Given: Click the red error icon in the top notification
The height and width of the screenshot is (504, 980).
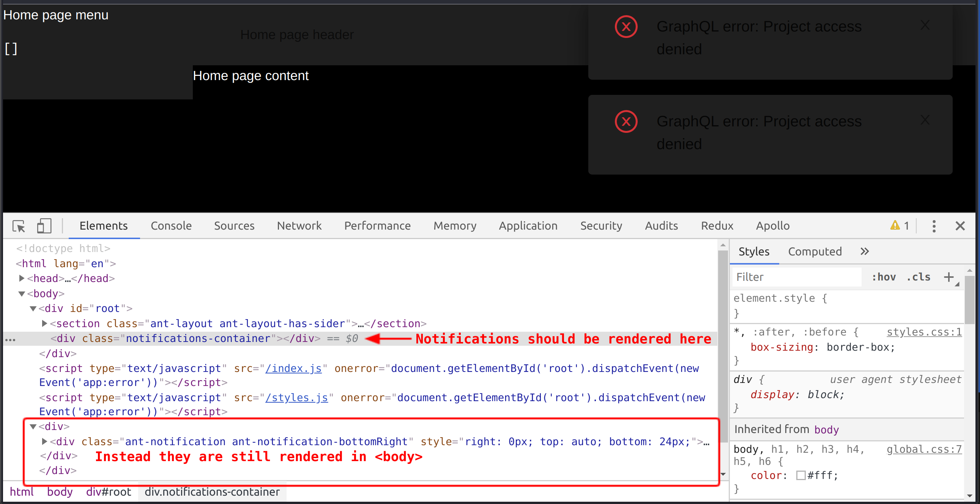Looking at the screenshot, I should coord(626,26).
